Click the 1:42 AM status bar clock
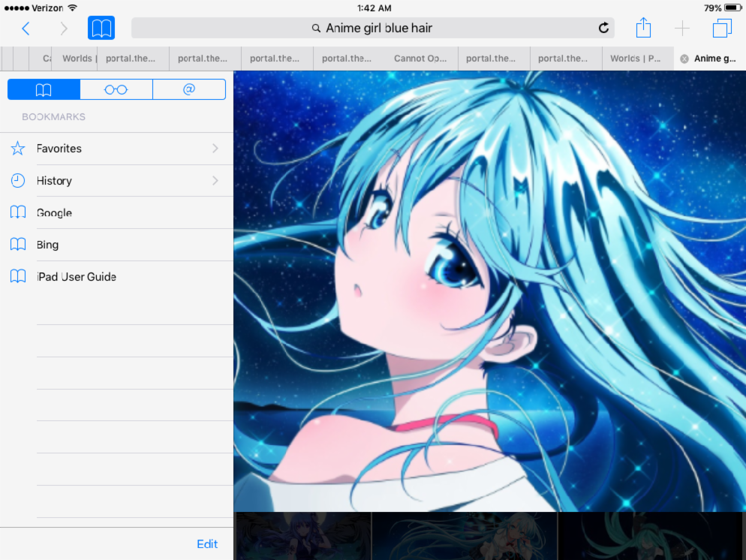Image resolution: width=746 pixels, height=560 pixels. pos(374,8)
